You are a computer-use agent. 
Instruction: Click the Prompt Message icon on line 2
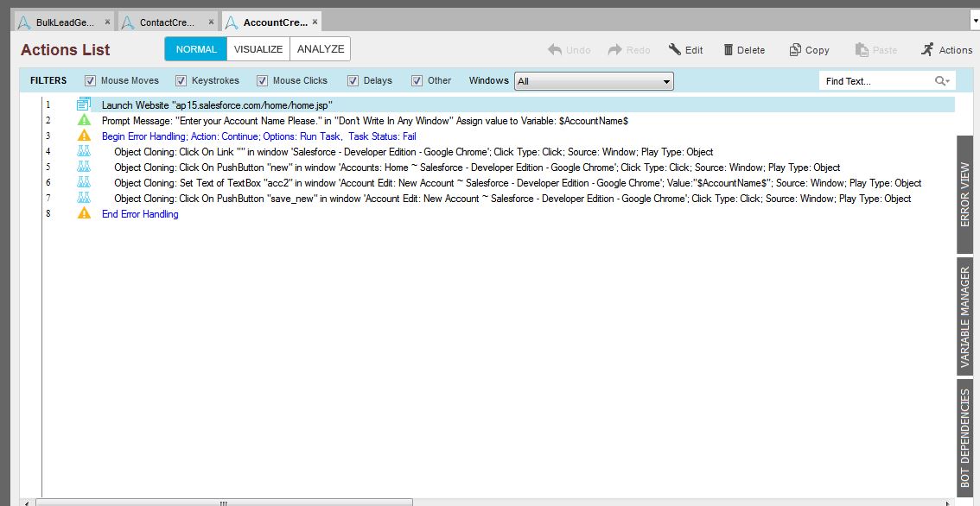tap(84, 120)
